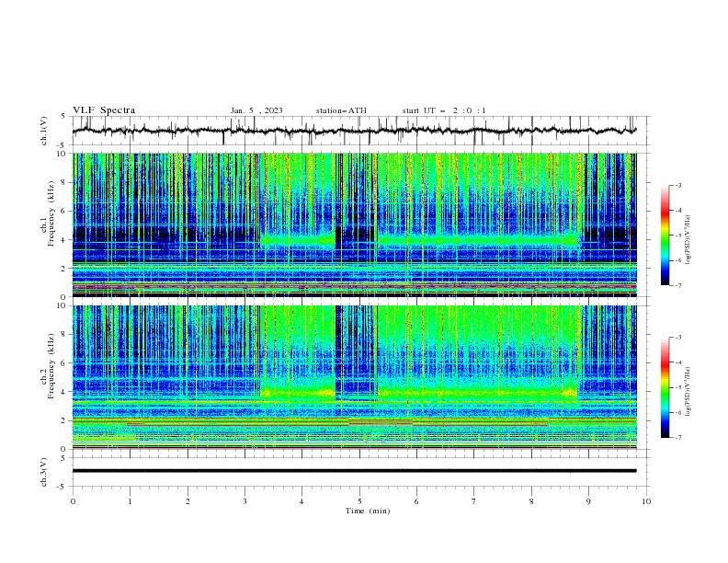Click inside the ch.2 spectrogram panel
Viewport: 728px width, 563px height.
354,377
